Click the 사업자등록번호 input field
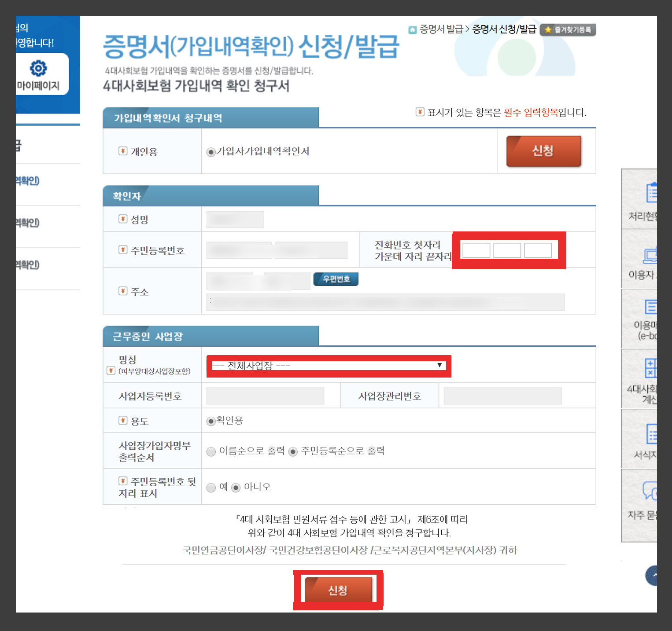 click(265, 396)
